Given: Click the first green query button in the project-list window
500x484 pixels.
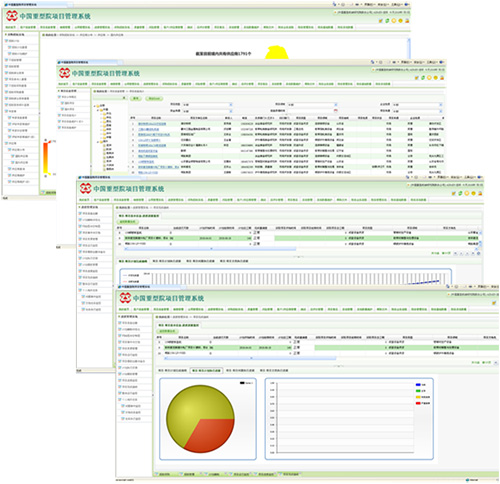Looking at the screenshot, I should point(136,98).
